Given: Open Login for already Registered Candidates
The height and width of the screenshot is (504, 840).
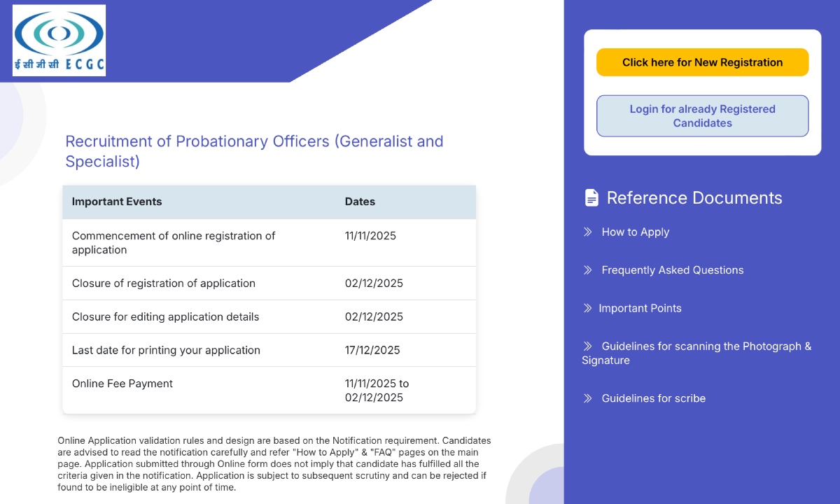Looking at the screenshot, I should (702, 116).
